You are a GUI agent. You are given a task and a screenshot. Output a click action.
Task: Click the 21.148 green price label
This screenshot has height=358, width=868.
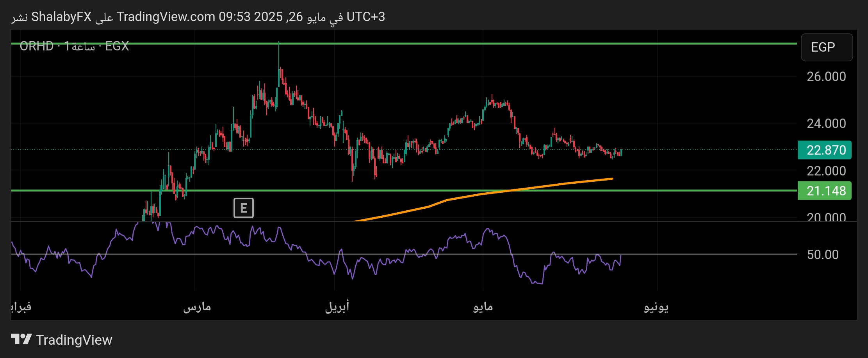824,191
